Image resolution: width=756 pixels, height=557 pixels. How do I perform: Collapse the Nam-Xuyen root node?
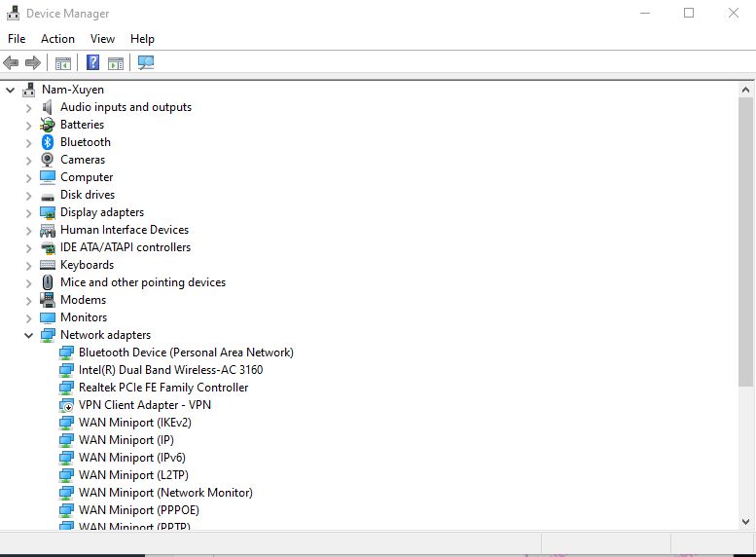10,90
